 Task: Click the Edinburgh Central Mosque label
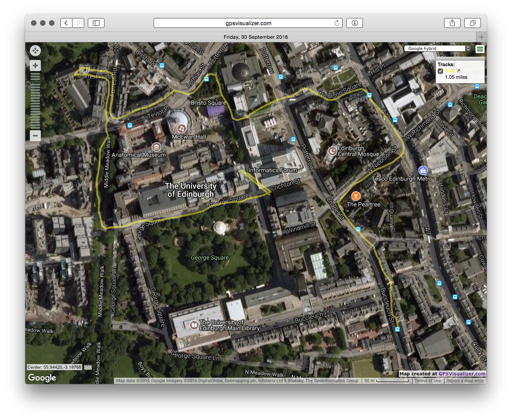358,151
